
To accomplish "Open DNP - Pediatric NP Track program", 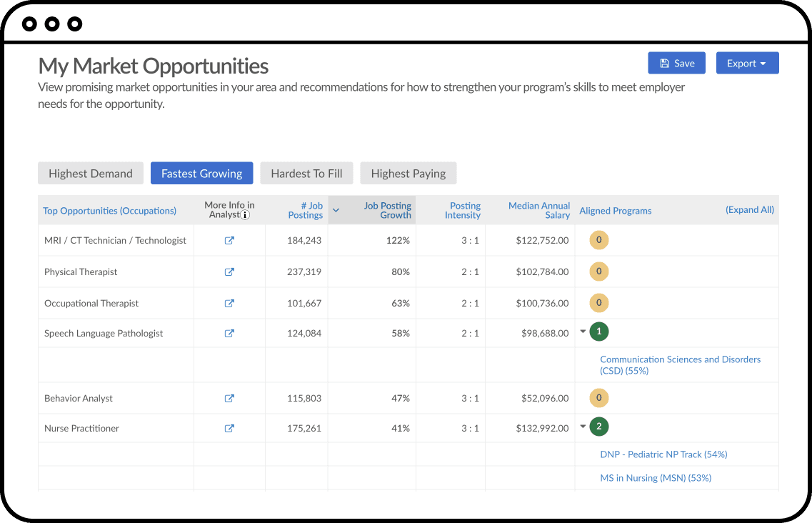I will click(x=663, y=454).
